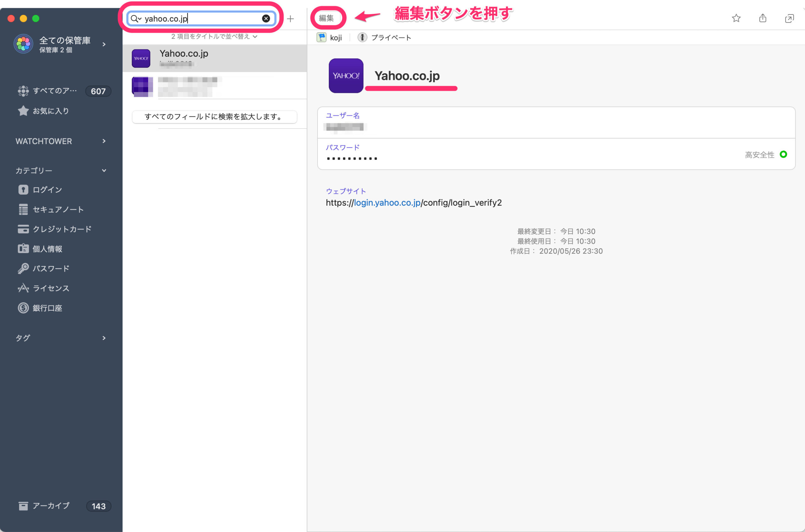Viewport: 805px width, 532px height.
Task: Mark item as favorite with star icon
Action: pyautogui.click(x=736, y=18)
